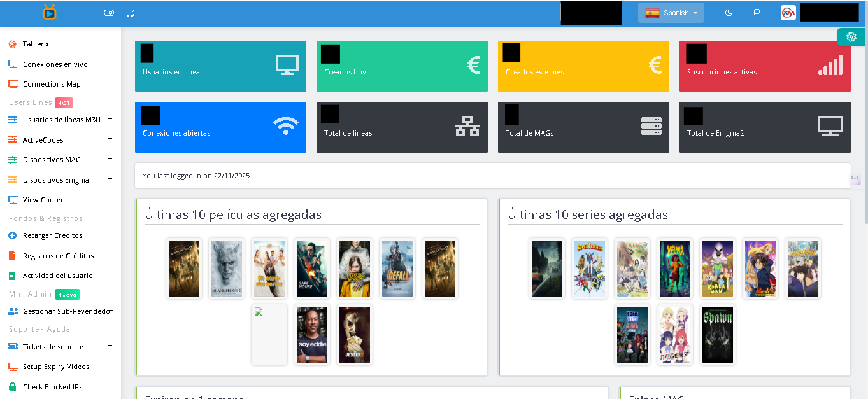Open the Spawn series poster thumbnail
868x399 pixels.
pos(717,335)
